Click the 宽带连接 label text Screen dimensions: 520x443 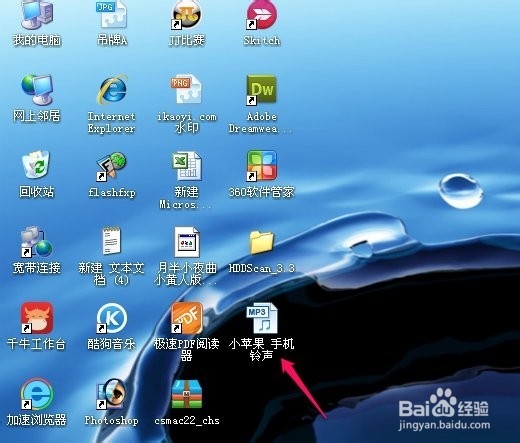point(37,268)
